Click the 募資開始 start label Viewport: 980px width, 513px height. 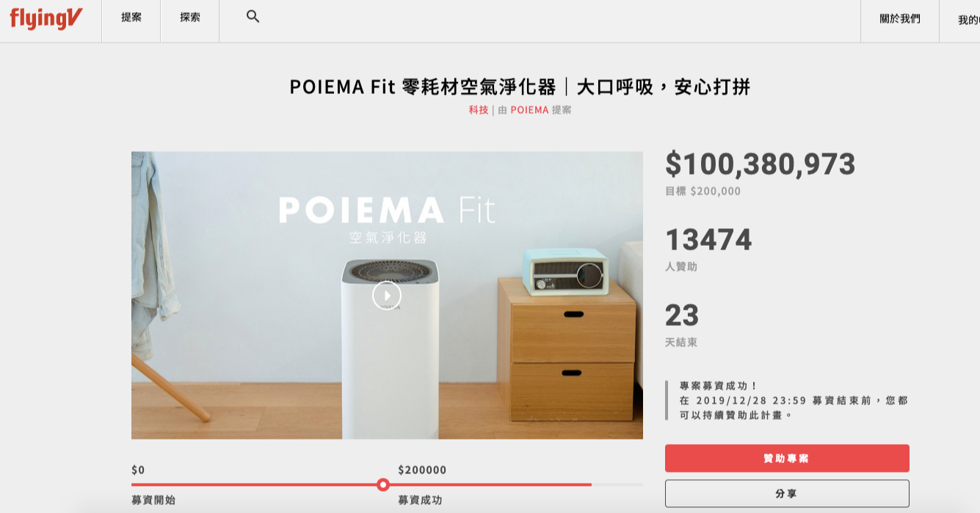pos(153,501)
